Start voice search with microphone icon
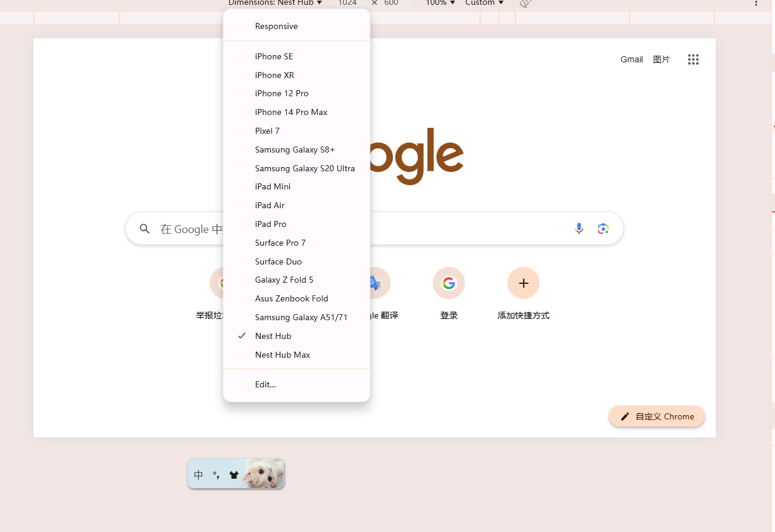This screenshot has width=775, height=532. pyautogui.click(x=579, y=229)
